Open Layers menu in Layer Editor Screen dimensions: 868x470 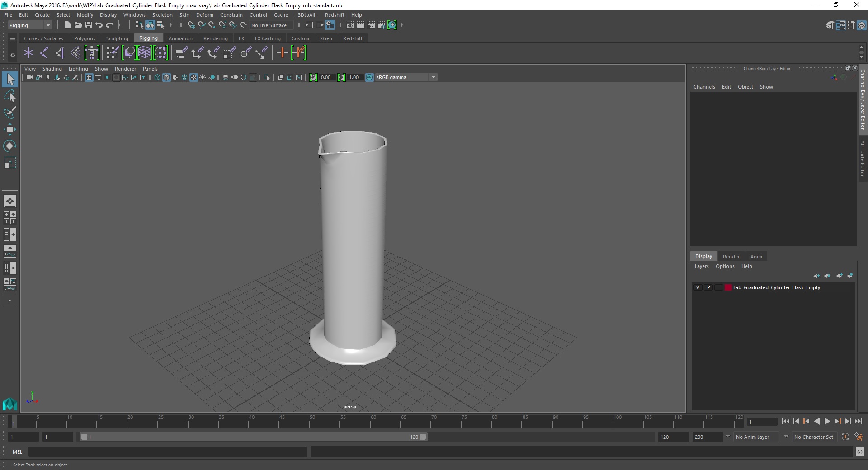(x=702, y=266)
